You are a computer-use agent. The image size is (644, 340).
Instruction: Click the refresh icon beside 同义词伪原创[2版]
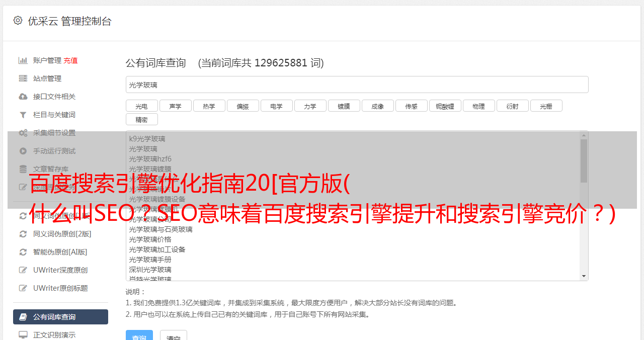coord(23,234)
